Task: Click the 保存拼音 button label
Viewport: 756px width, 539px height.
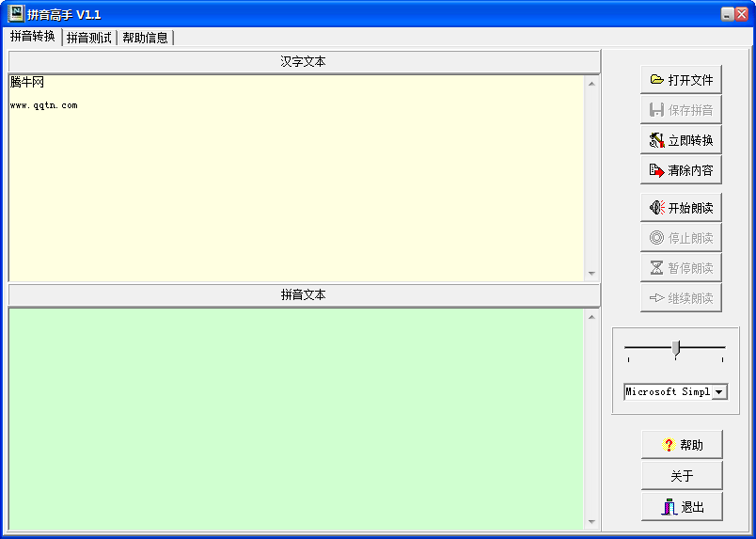Action: click(690, 110)
